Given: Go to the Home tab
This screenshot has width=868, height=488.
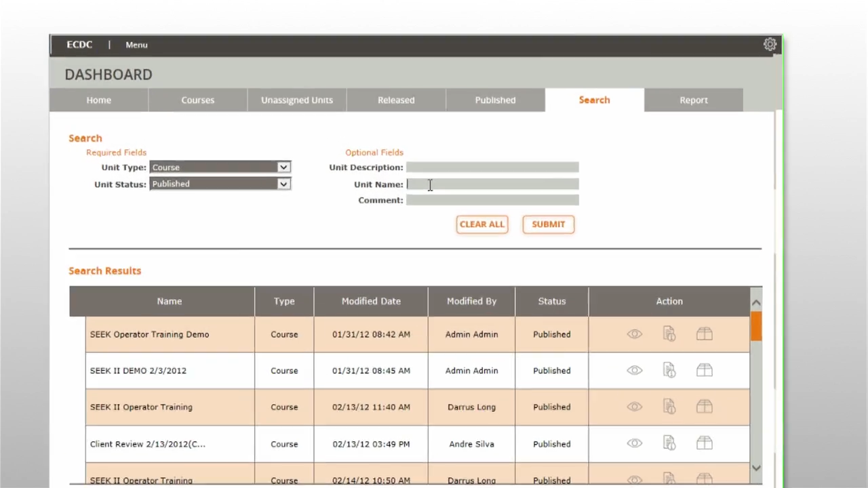Looking at the screenshot, I should coord(99,100).
